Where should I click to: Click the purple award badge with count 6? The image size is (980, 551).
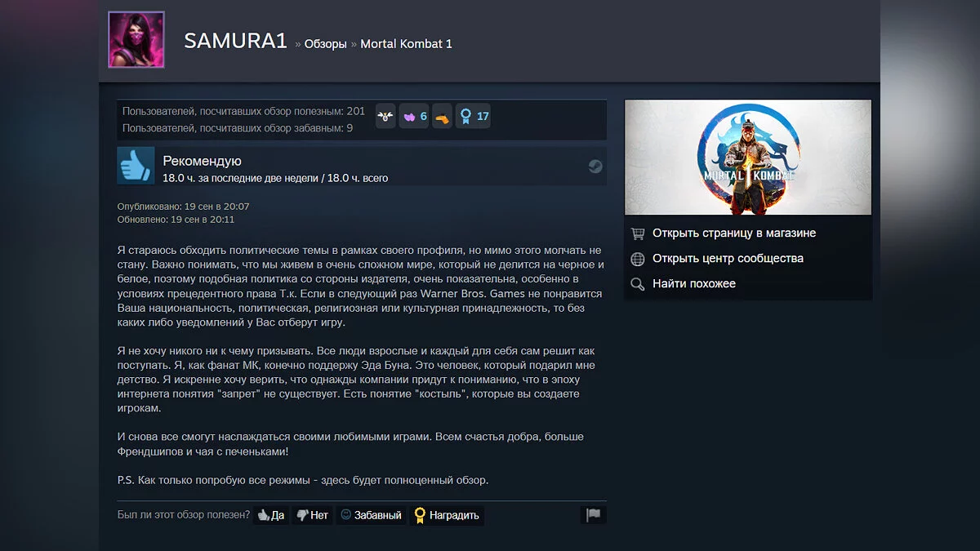coord(415,117)
